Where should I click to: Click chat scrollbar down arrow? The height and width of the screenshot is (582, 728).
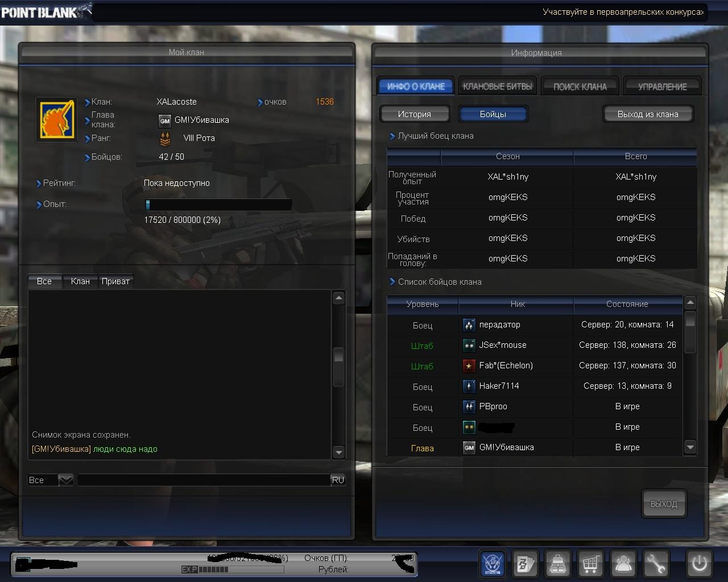click(339, 452)
